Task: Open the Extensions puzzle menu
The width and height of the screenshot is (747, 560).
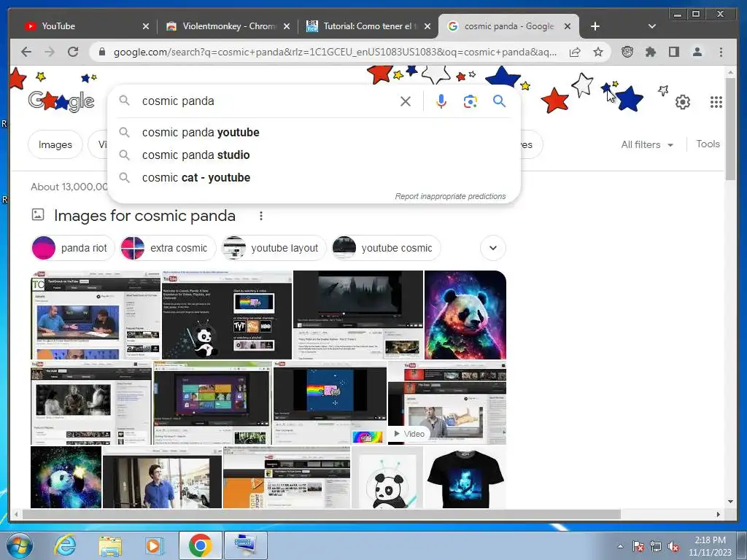Action: click(650, 52)
